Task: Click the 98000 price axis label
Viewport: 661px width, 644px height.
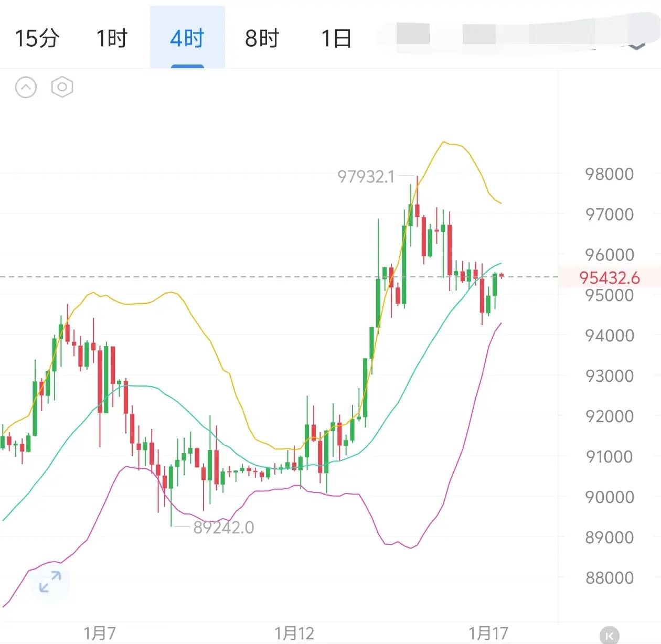Action: (x=610, y=174)
